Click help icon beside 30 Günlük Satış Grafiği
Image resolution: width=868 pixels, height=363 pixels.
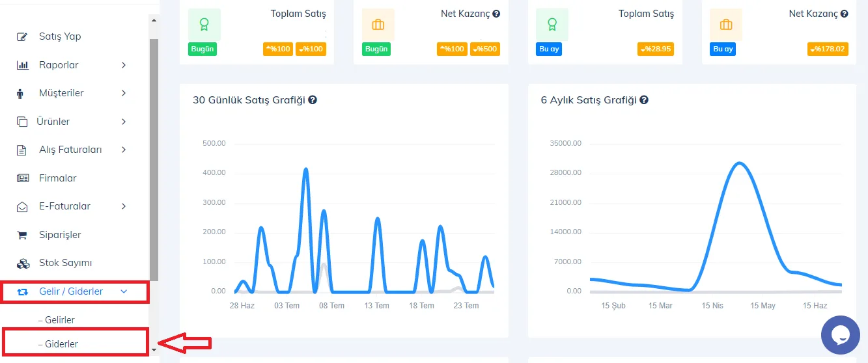tap(313, 100)
